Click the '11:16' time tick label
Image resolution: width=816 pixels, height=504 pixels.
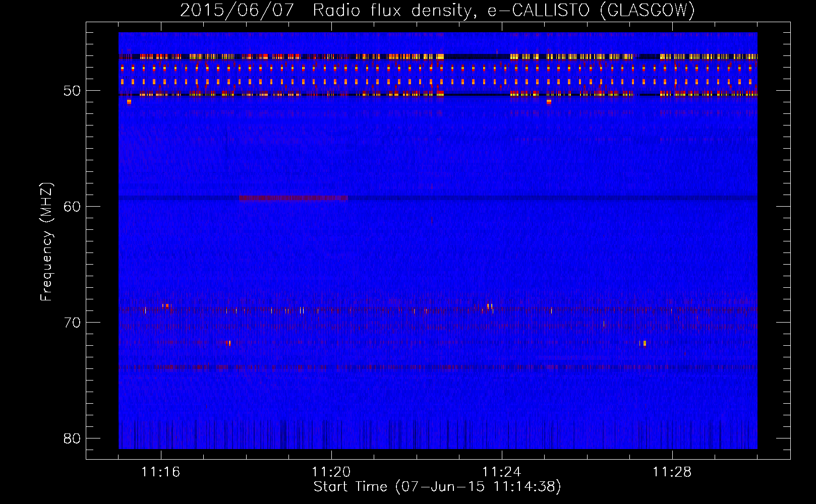(161, 472)
